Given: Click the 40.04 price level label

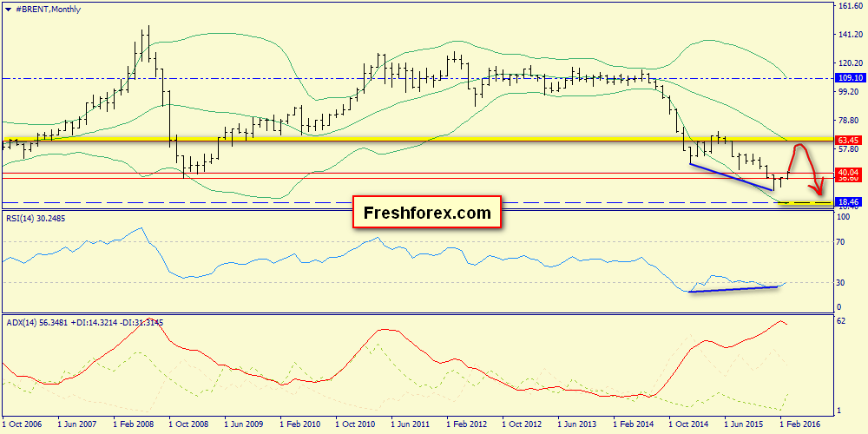Looking at the screenshot, I should 849,172.
